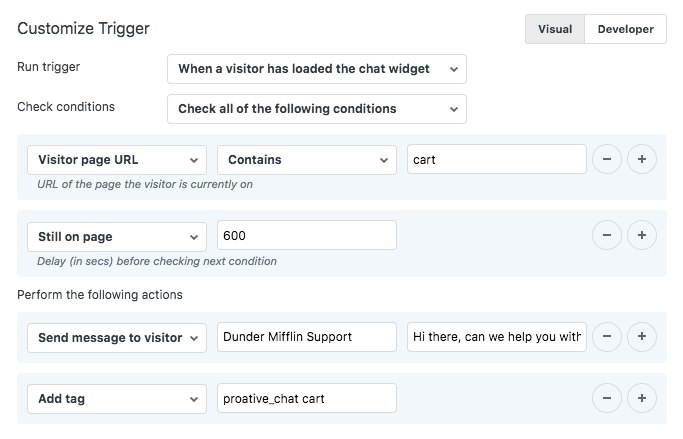Image resolution: width=683 pixels, height=439 pixels.
Task: Click the Dunder Mifflin Support name field
Action: coord(306,337)
